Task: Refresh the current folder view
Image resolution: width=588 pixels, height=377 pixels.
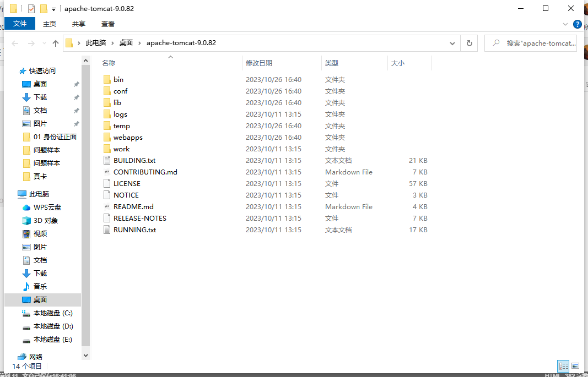Action: pos(469,43)
